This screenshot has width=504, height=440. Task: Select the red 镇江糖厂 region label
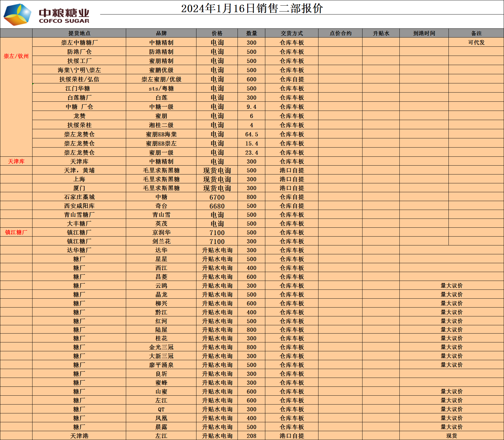[x=16, y=232]
